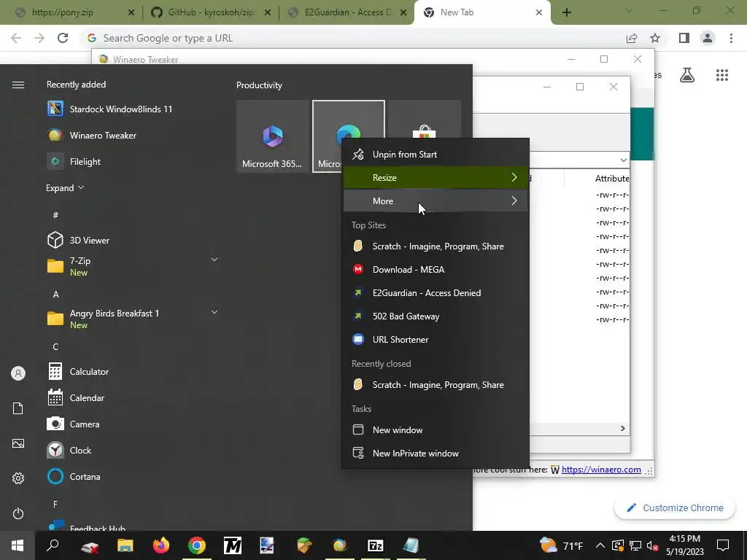Image resolution: width=747 pixels, height=560 pixels.
Task: Open 7-Zip from the taskbar
Action: pos(376,545)
